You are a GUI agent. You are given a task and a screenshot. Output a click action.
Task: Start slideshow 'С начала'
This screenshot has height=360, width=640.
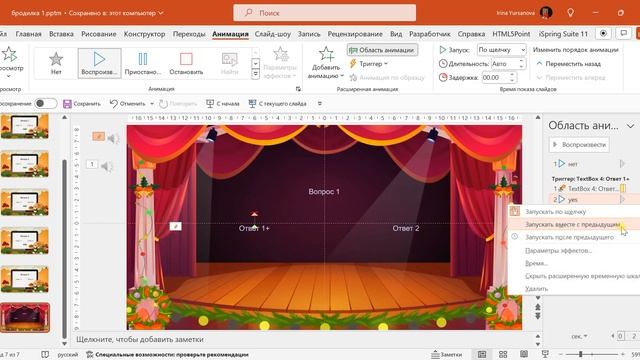click(x=222, y=104)
